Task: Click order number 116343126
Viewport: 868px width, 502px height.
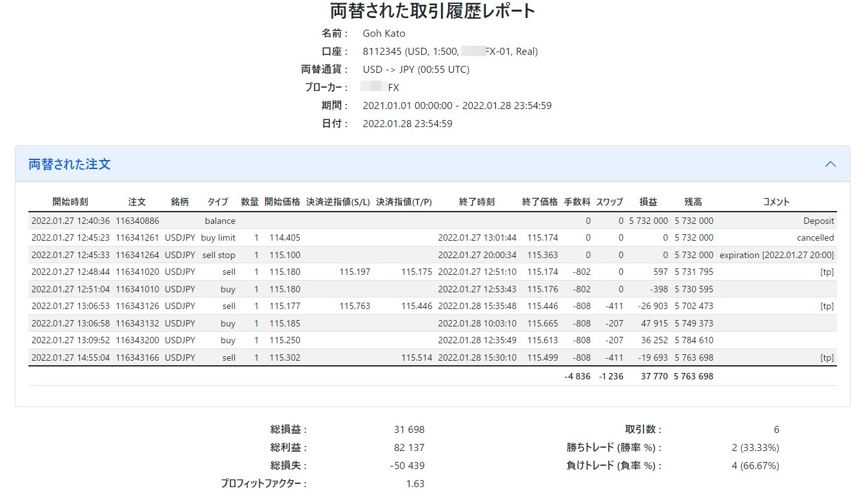Action: point(137,306)
